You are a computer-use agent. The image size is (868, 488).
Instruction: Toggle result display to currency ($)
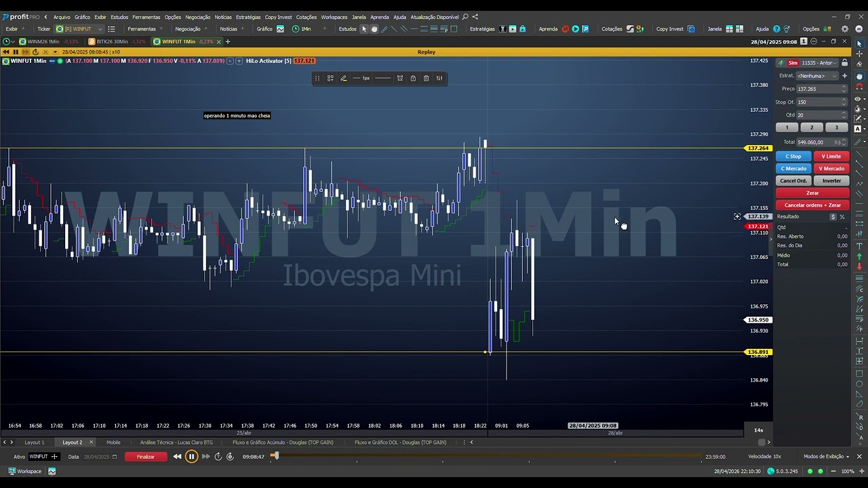pos(833,217)
